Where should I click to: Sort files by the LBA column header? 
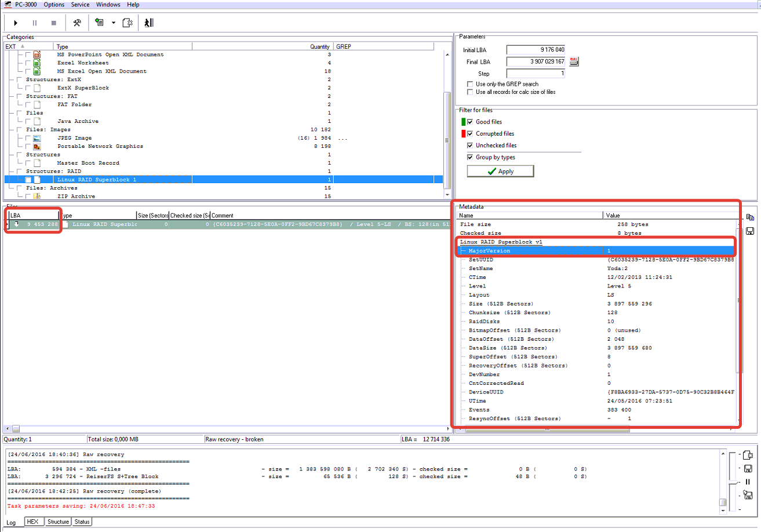click(x=34, y=215)
